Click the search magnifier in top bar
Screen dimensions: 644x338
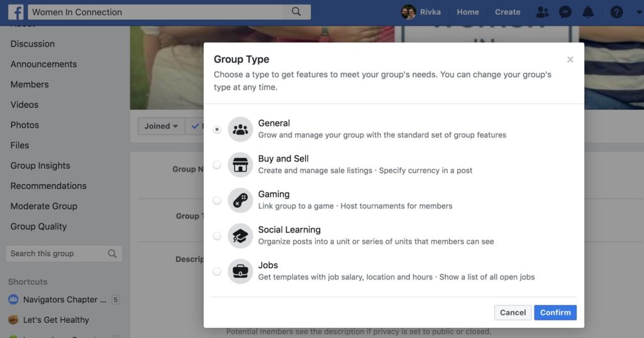pos(296,12)
